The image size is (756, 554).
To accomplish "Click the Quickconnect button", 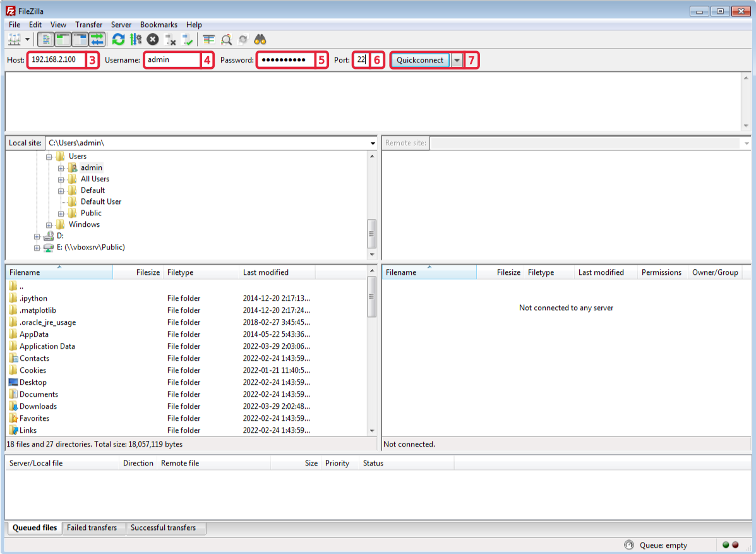I will point(420,60).
